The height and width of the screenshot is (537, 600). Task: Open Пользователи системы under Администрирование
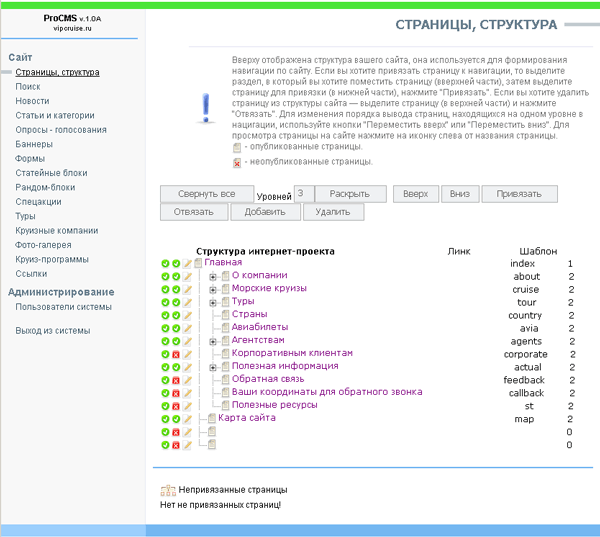[64, 307]
